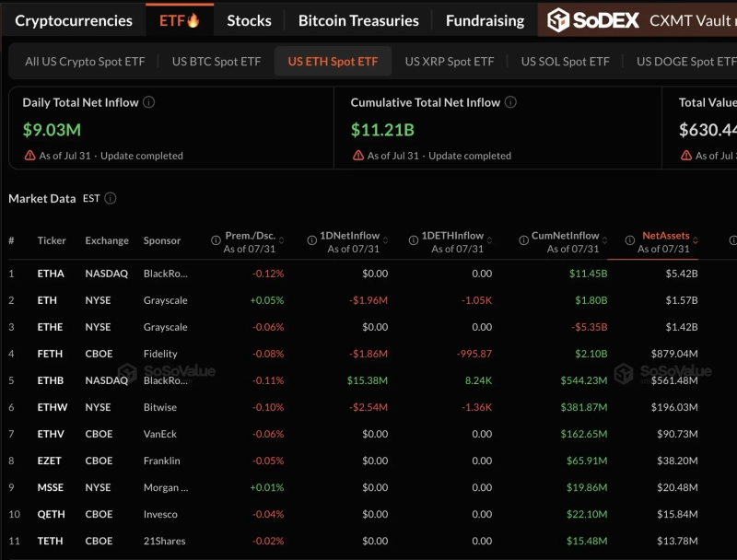Select US ETH Spot ETF
This screenshot has width=737, height=560.
tap(333, 62)
